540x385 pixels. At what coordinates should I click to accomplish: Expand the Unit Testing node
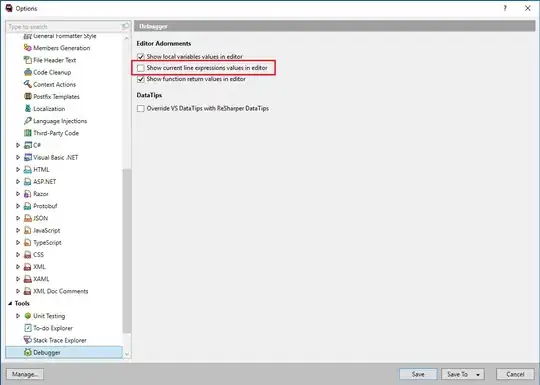18,316
